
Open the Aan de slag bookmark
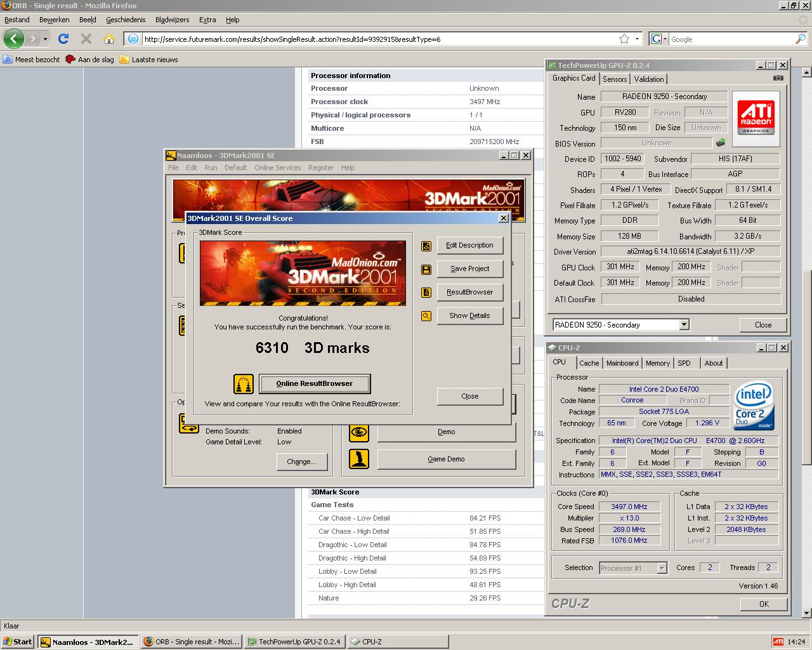pyautogui.click(x=90, y=60)
